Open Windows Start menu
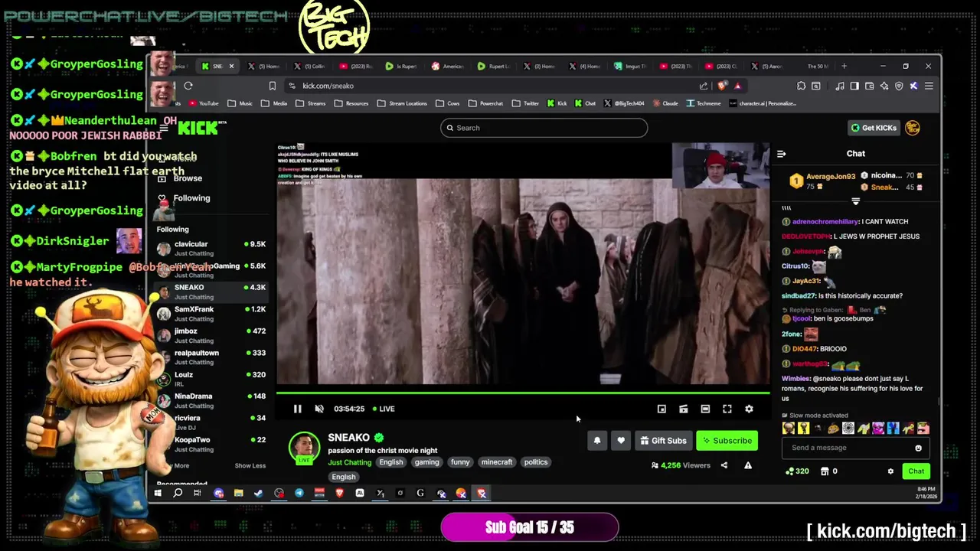 [158, 494]
